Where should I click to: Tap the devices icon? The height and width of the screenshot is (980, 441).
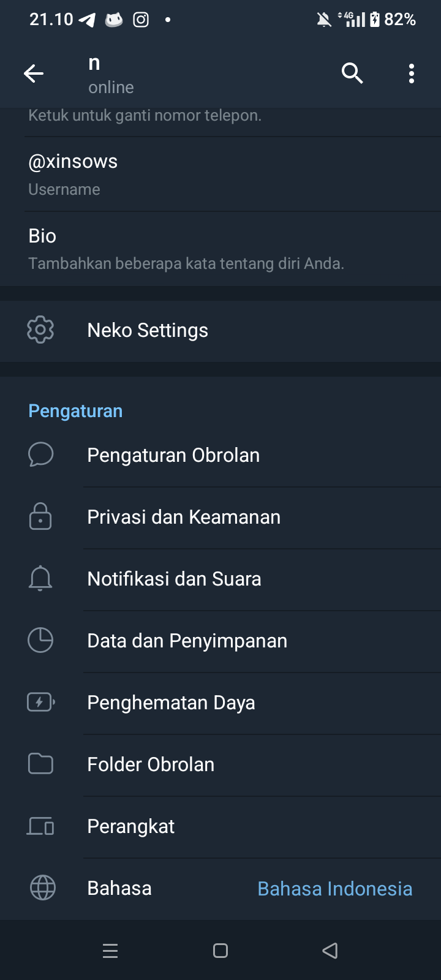tap(40, 826)
